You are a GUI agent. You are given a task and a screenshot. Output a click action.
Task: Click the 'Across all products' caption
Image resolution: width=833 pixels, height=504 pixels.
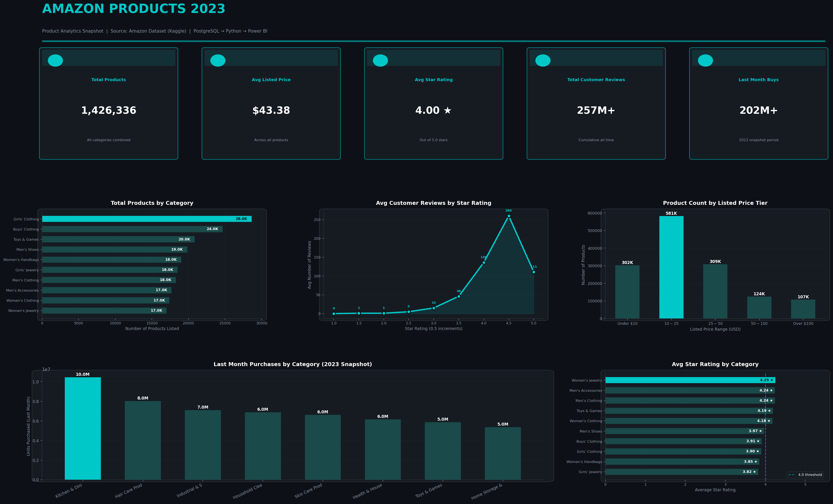[x=271, y=140]
